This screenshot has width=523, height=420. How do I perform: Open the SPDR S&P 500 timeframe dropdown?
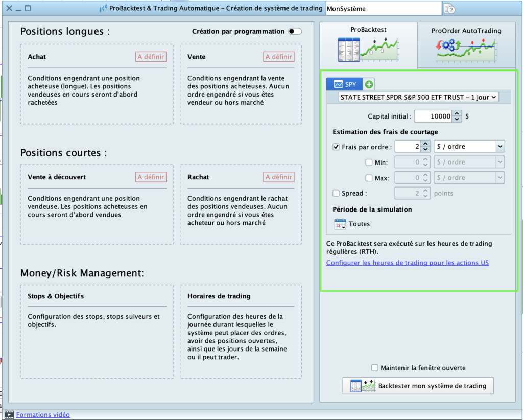click(418, 97)
